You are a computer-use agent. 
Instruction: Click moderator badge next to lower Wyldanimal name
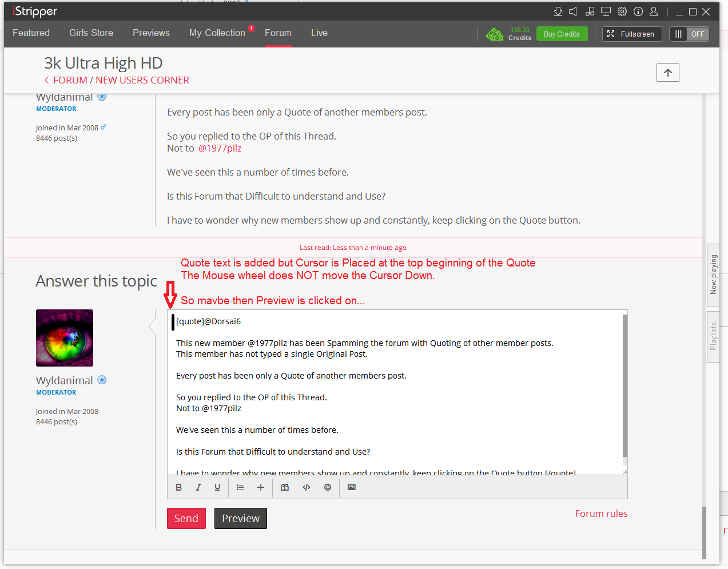102,380
